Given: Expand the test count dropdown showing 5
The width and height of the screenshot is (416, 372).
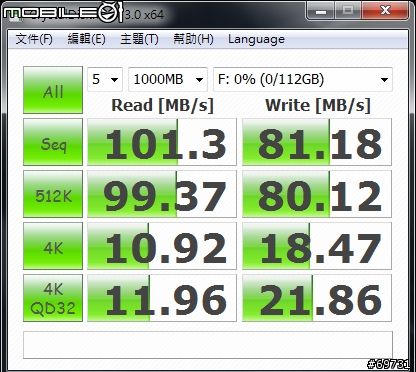Looking at the screenshot, I should pos(105,79).
